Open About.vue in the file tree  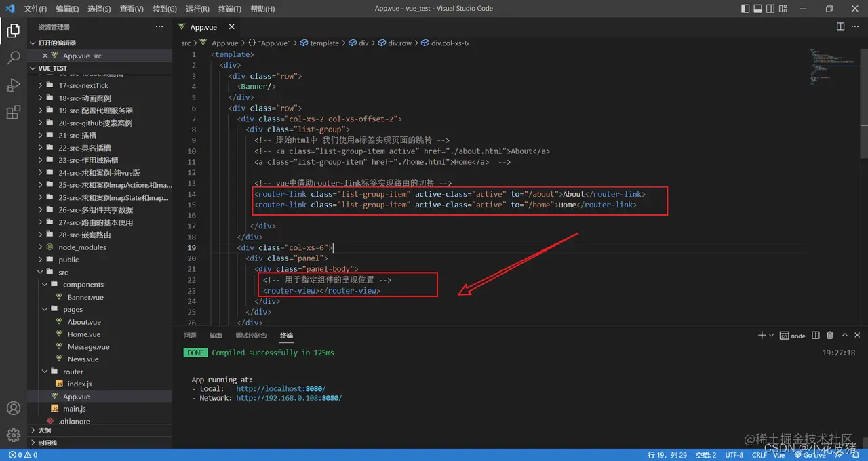click(84, 322)
